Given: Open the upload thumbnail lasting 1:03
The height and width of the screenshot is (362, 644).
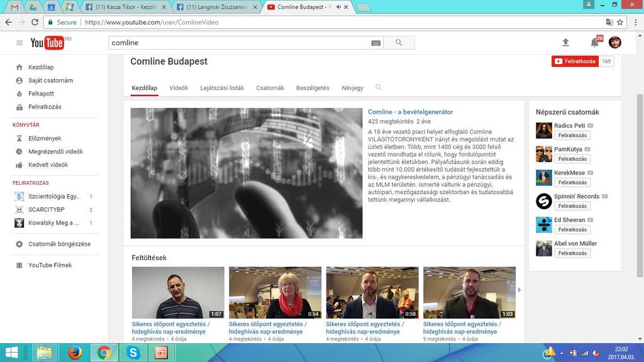Looking at the screenshot, I should tap(469, 293).
